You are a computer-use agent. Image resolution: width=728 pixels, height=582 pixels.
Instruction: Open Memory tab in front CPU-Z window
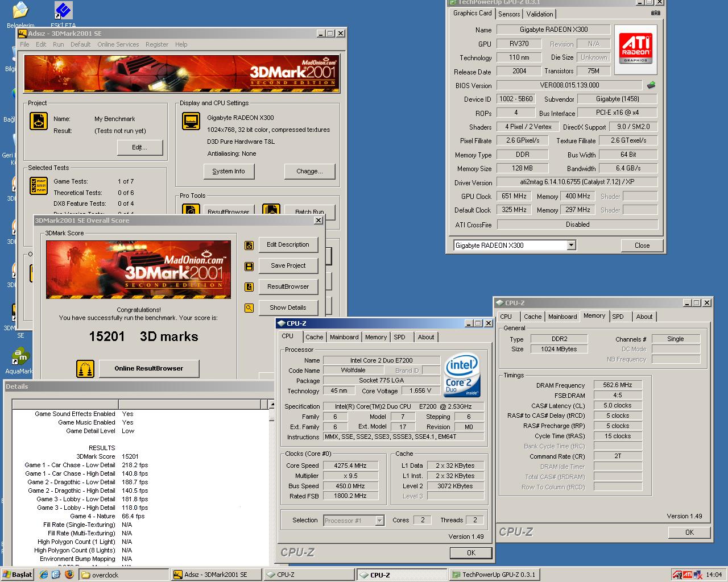tap(375, 337)
